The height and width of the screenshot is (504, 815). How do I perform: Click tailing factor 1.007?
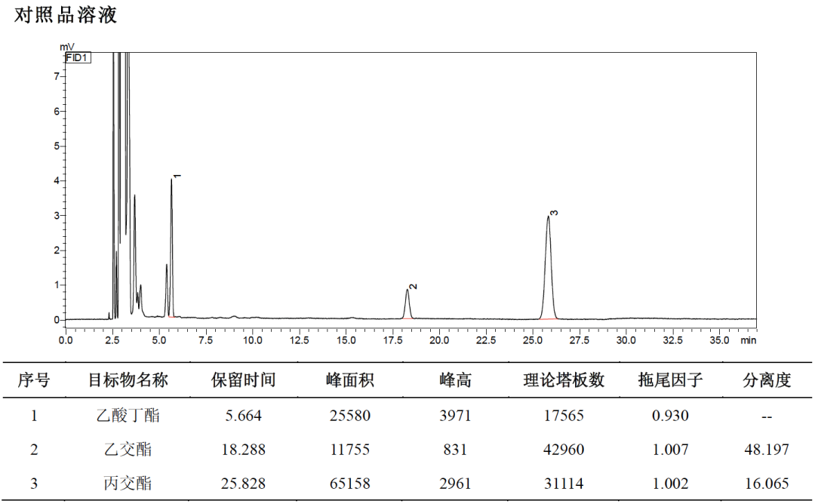click(x=671, y=450)
